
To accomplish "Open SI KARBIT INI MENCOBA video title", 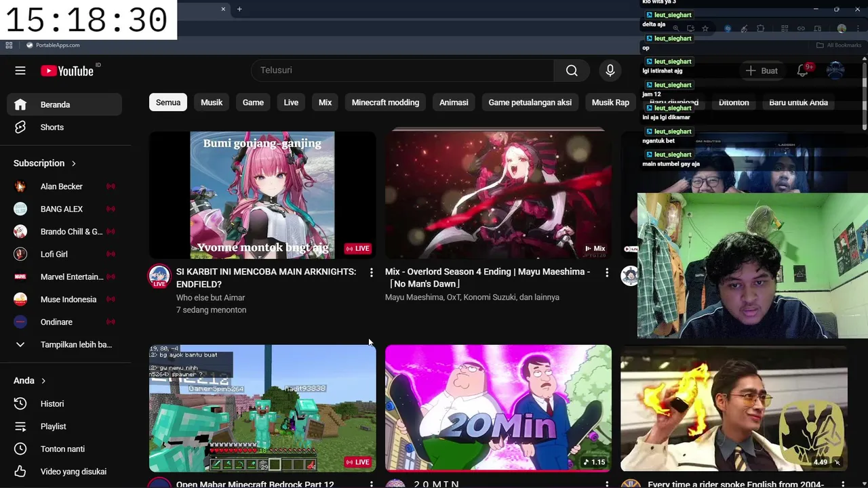I will [266, 278].
